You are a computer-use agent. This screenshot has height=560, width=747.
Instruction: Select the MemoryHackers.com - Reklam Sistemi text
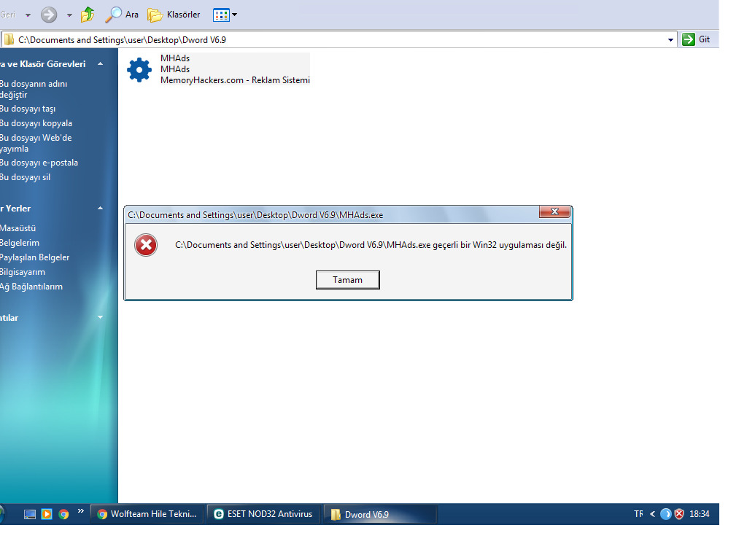tap(235, 80)
